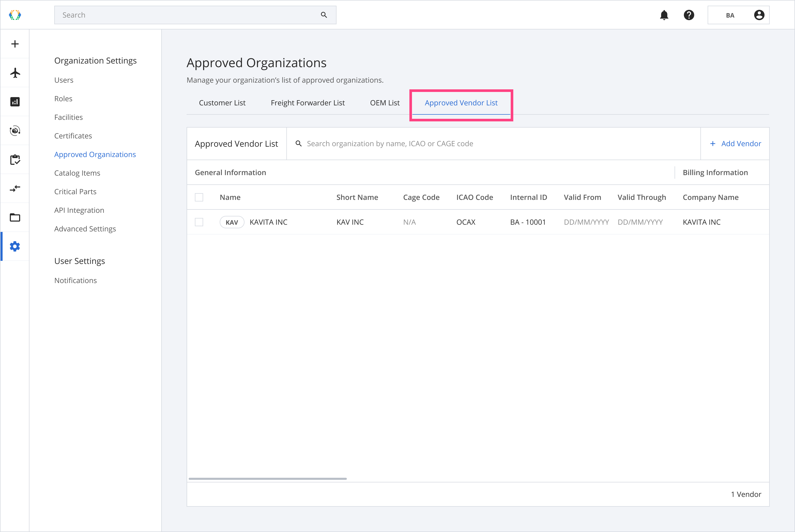This screenshot has width=795, height=532.
Task: Focus the organization search by name field
Action: (x=494, y=144)
